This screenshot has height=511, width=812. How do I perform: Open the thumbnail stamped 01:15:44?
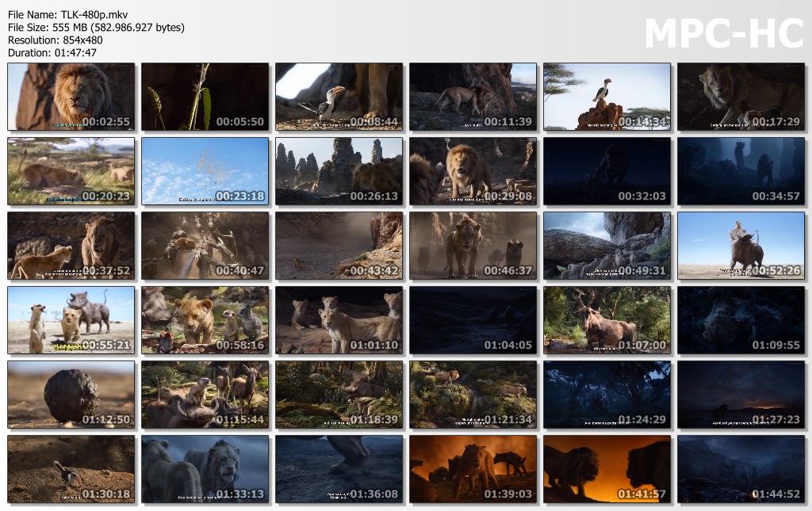point(205,395)
